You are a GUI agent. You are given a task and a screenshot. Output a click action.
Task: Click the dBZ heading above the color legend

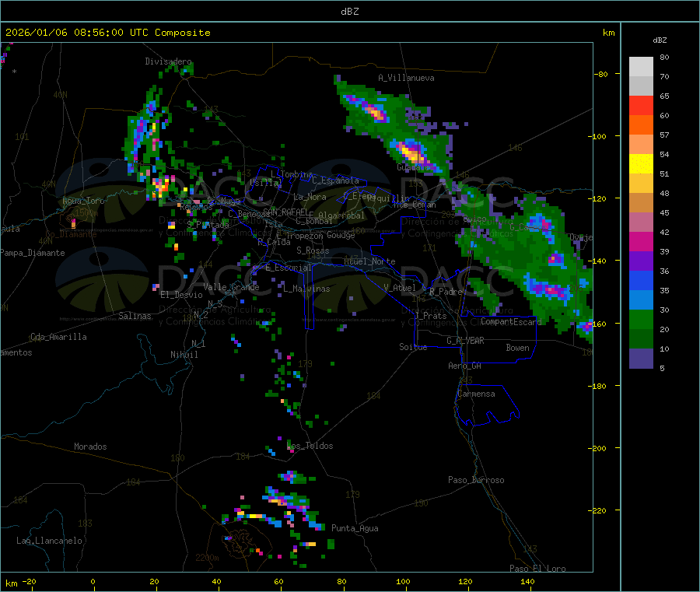click(660, 40)
